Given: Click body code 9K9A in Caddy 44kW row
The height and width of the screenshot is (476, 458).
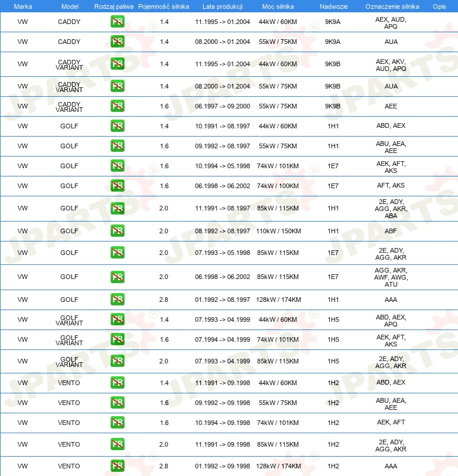Looking at the screenshot, I should (333, 22).
